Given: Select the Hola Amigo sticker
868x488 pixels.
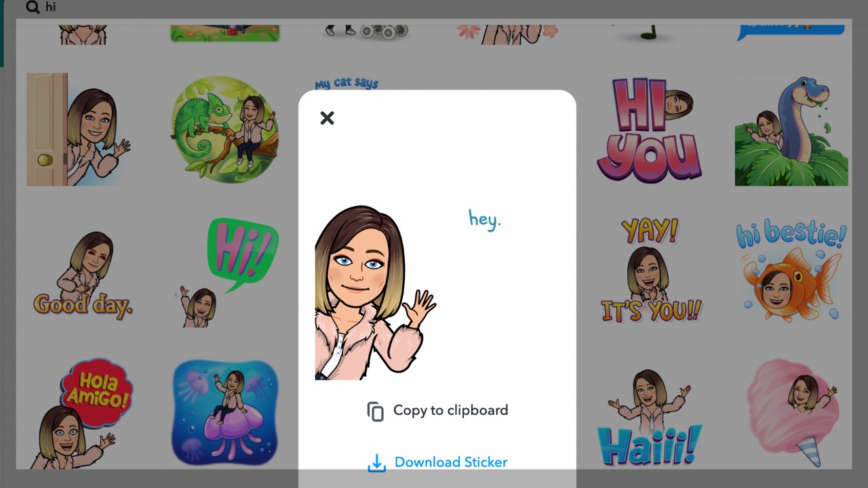Looking at the screenshot, I should (x=81, y=413).
